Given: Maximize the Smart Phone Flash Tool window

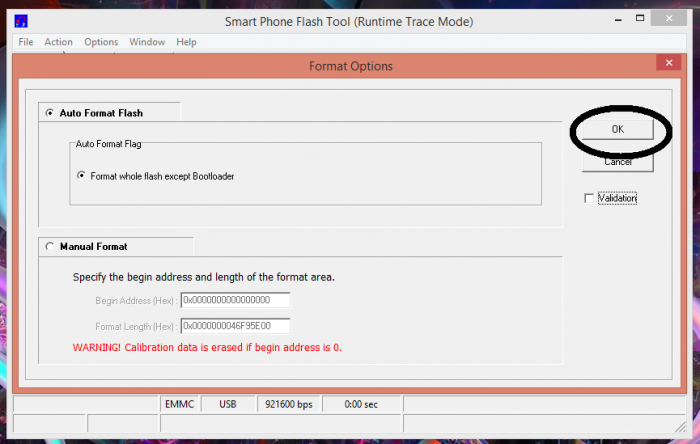Looking at the screenshot, I should click(640, 18).
